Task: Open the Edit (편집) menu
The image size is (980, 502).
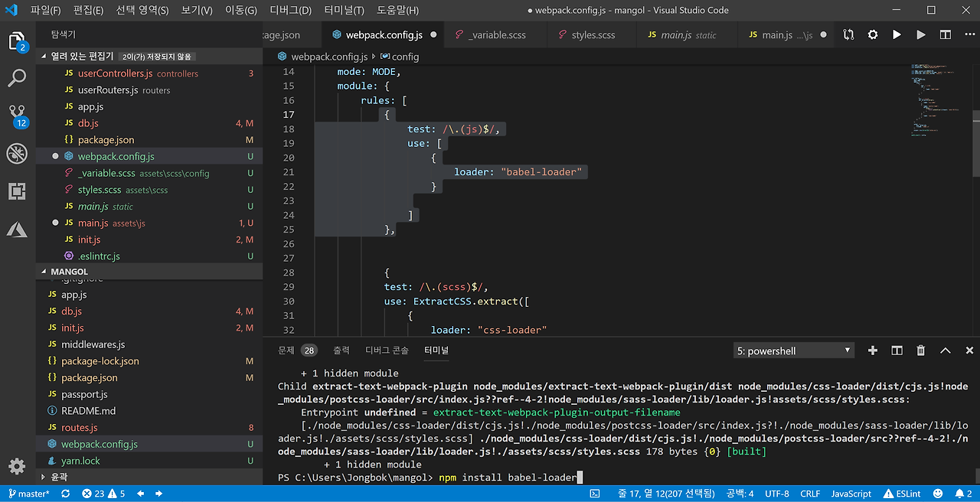Action: [88, 10]
